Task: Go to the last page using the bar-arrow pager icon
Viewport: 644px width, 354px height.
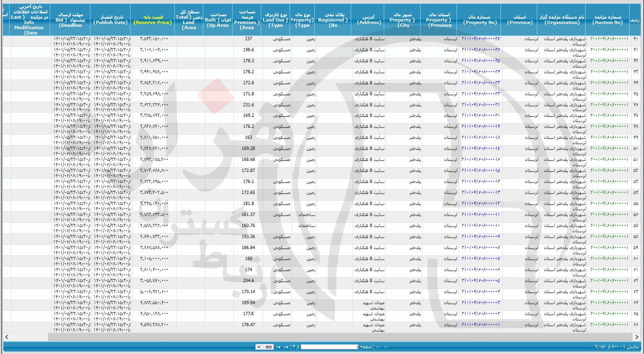Action: click(x=278, y=347)
